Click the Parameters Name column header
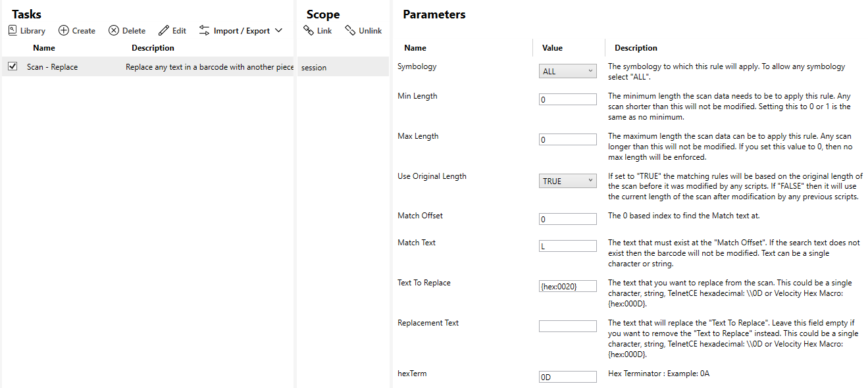This screenshot has height=388, width=868. (x=415, y=48)
